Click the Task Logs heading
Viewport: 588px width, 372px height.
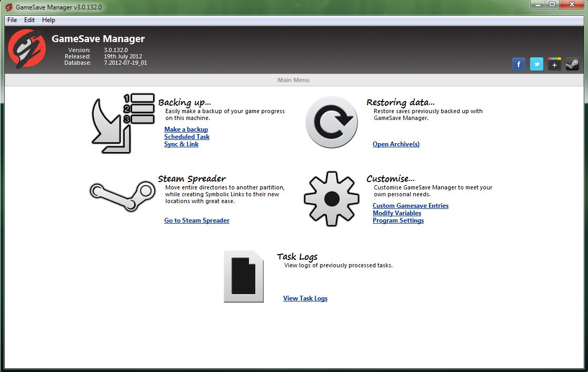pos(297,256)
